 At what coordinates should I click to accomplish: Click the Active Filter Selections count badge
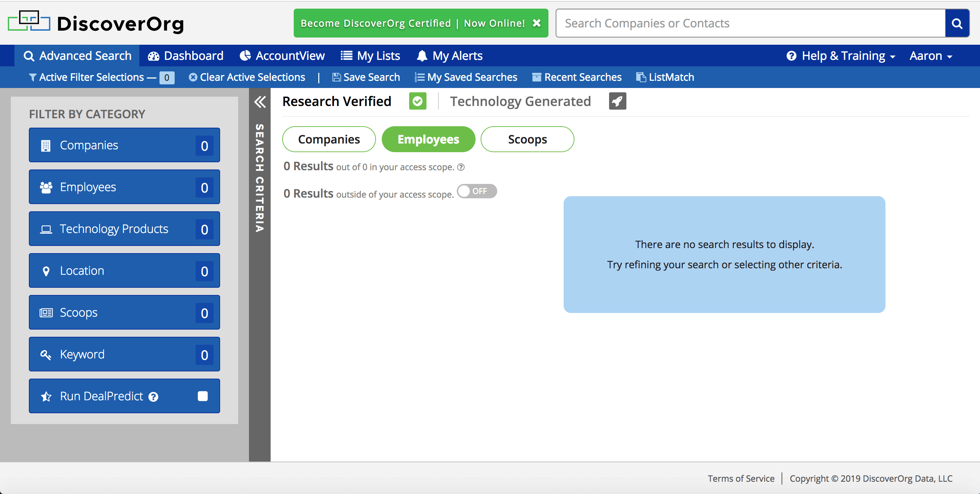pyautogui.click(x=167, y=78)
